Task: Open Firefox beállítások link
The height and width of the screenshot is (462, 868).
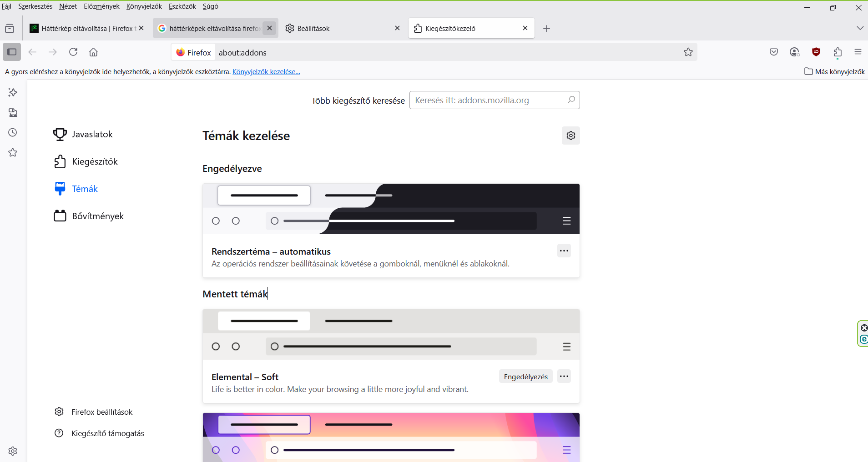Action: click(x=93, y=412)
